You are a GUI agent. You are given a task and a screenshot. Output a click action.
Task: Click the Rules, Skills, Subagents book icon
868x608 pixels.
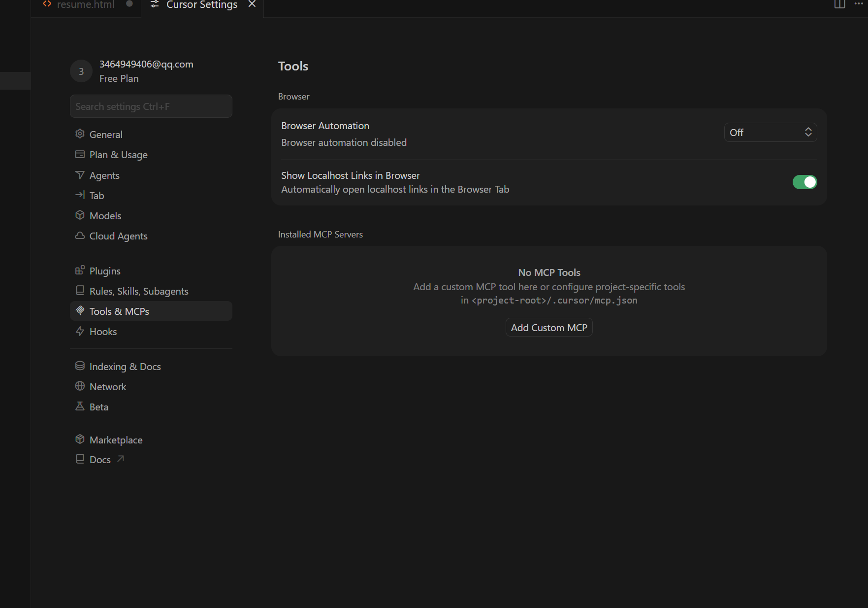tap(80, 291)
